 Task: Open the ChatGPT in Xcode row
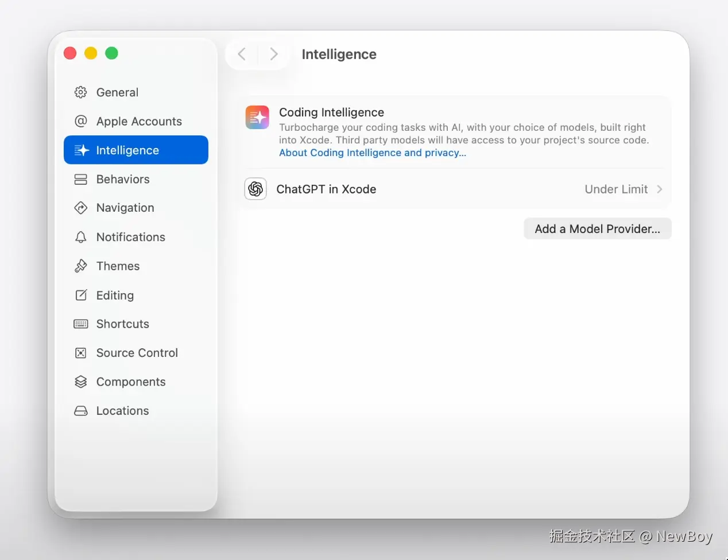pos(455,189)
